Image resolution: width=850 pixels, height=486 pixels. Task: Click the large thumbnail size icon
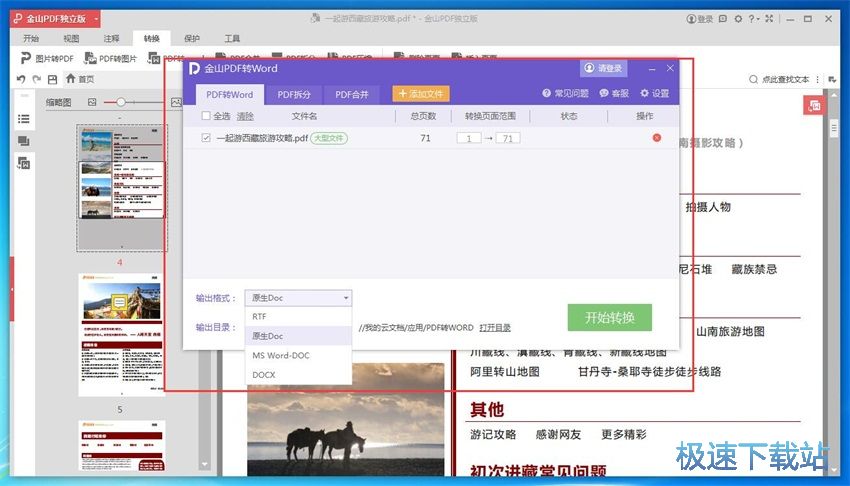[176, 102]
